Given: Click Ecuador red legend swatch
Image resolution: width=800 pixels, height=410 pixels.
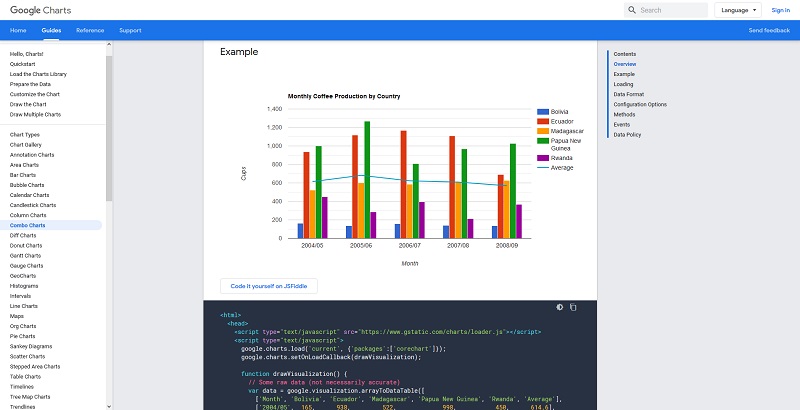Looking at the screenshot, I should click(x=543, y=121).
